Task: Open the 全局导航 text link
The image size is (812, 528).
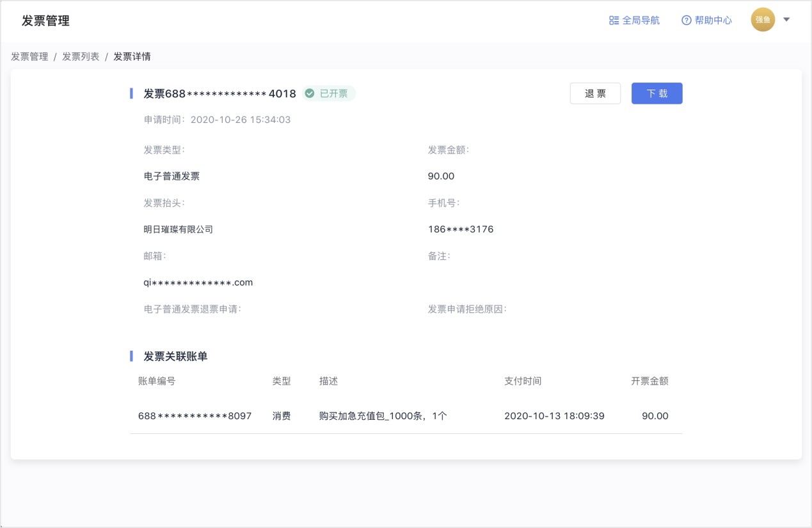Action: [x=641, y=20]
